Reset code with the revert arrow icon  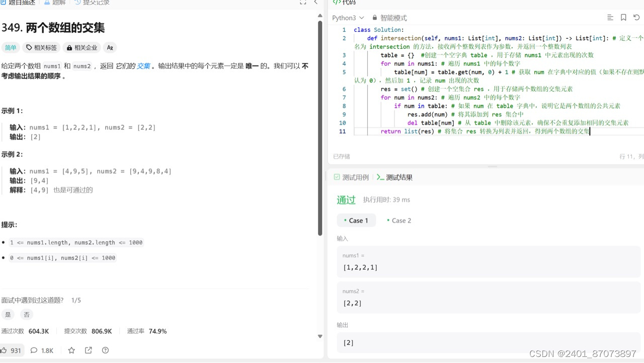pyautogui.click(x=636, y=18)
